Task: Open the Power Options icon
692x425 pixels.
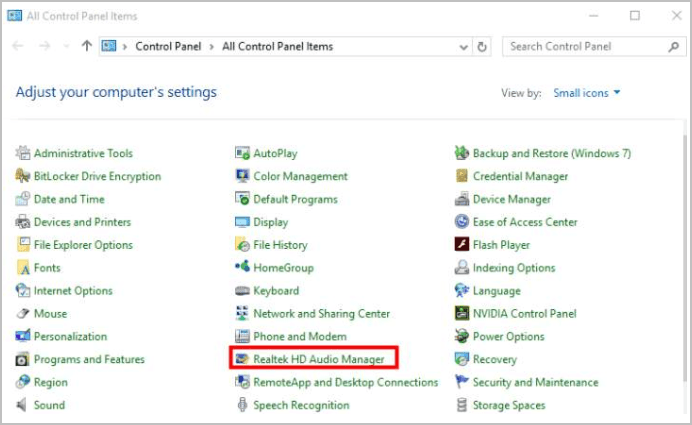Action: pyautogui.click(x=462, y=336)
